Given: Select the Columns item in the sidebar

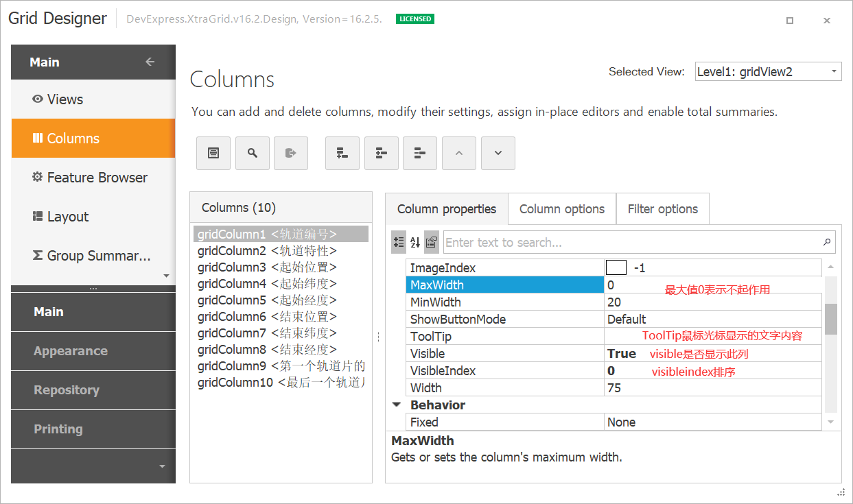Looking at the screenshot, I should pos(93,139).
